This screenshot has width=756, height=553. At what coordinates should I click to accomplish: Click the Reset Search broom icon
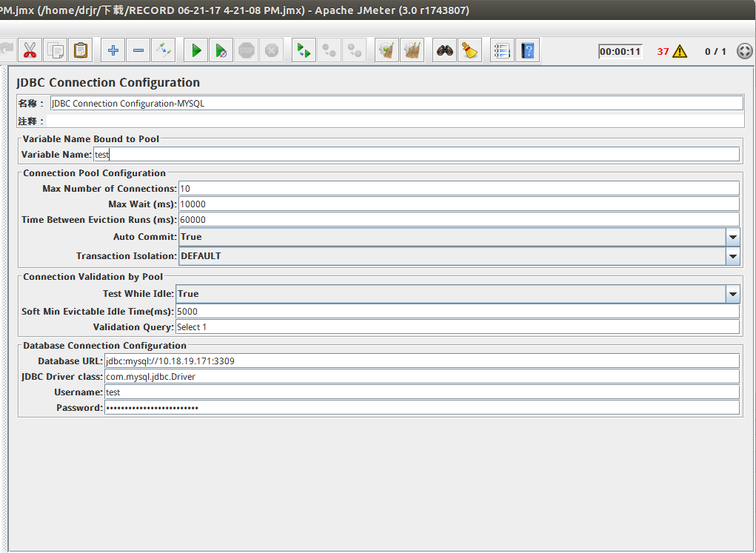[470, 50]
